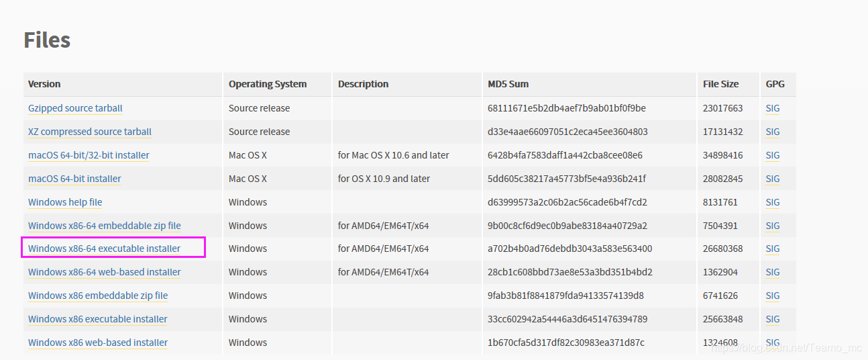Screen dimensions: 868x360
Task: Open SIG link for macOS 64-bit/32-bit installer
Action: tap(773, 155)
